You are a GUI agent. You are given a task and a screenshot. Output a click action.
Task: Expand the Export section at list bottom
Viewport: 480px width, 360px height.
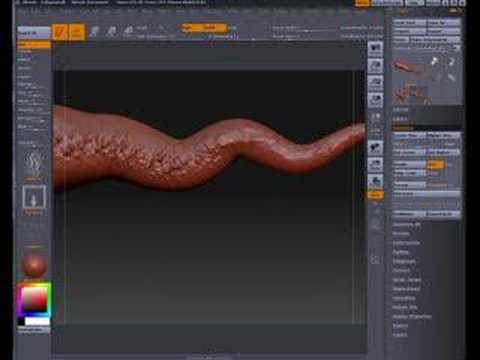400,335
